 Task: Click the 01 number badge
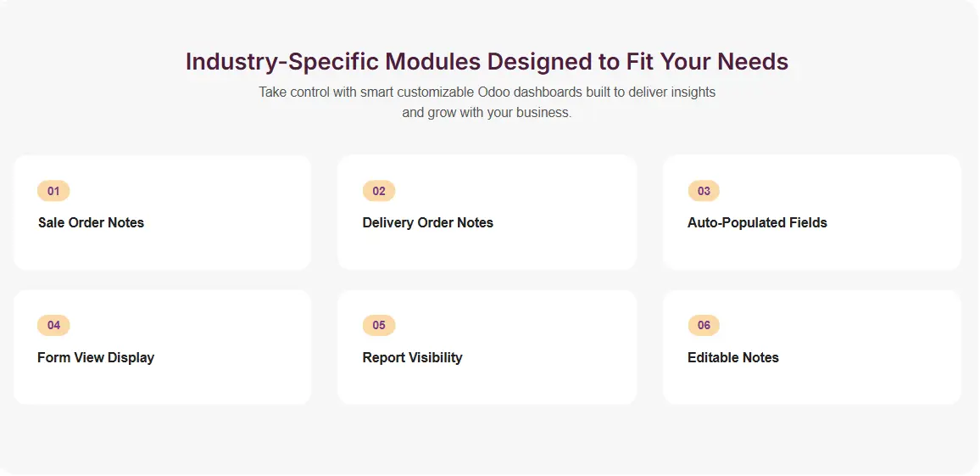tap(53, 191)
